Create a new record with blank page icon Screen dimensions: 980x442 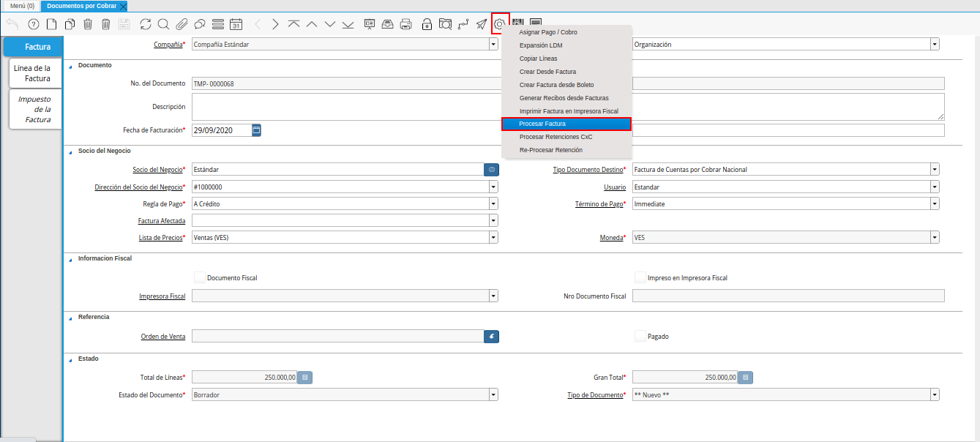tap(51, 24)
